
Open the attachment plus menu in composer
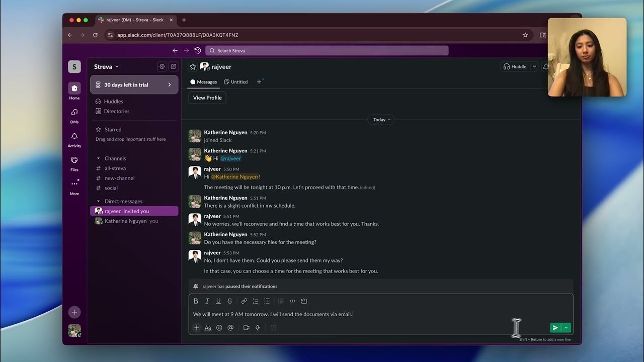[x=197, y=328]
